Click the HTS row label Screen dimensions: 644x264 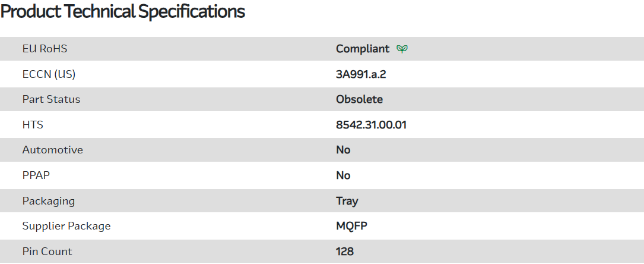(33, 125)
